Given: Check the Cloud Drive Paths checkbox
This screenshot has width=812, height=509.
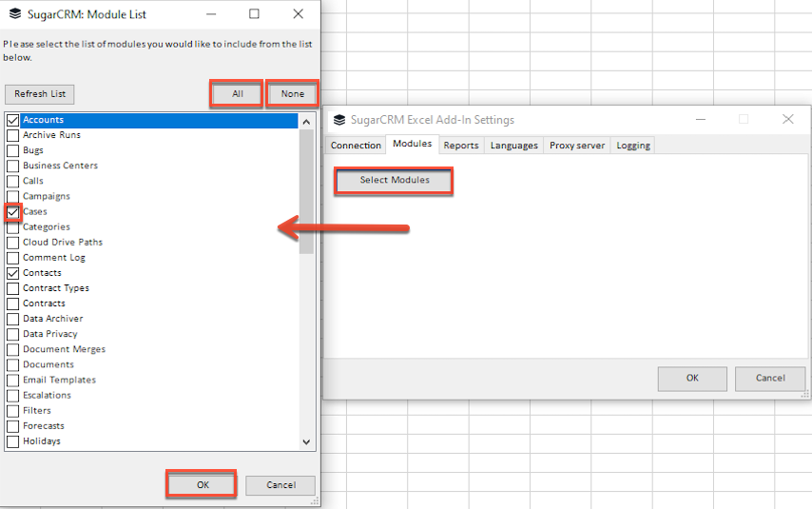Looking at the screenshot, I should click(x=13, y=243).
